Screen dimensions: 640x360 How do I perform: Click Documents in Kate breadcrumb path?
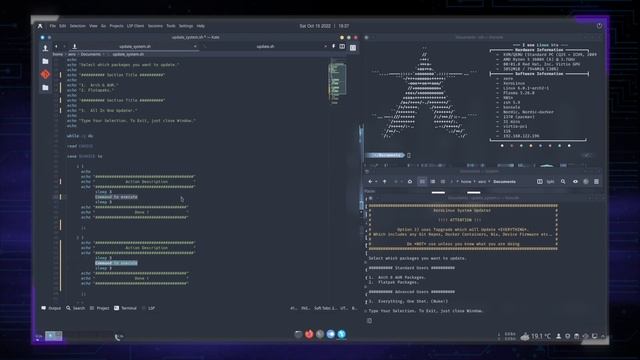(x=90, y=54)
